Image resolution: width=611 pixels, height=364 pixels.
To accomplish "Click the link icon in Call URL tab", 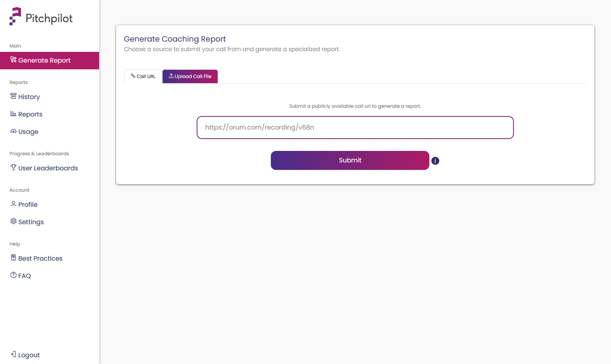I will (x=133, y=76).
